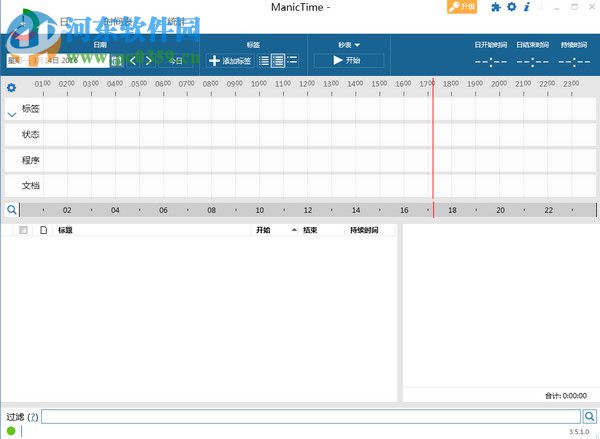The image size is (600, 439).
Task: Sort by the 开始 column header
Action: click(x=263, y=230)
